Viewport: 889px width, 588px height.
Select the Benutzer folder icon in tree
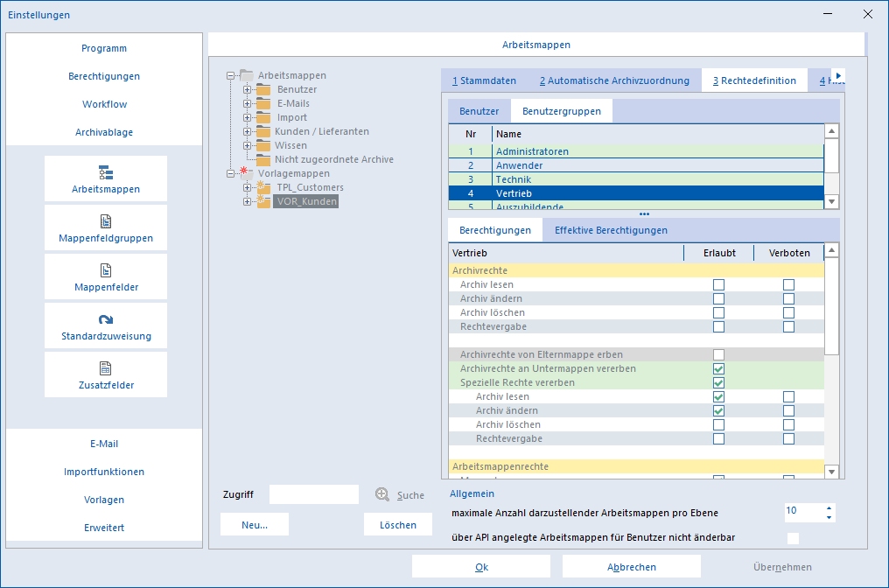[263, 89]
